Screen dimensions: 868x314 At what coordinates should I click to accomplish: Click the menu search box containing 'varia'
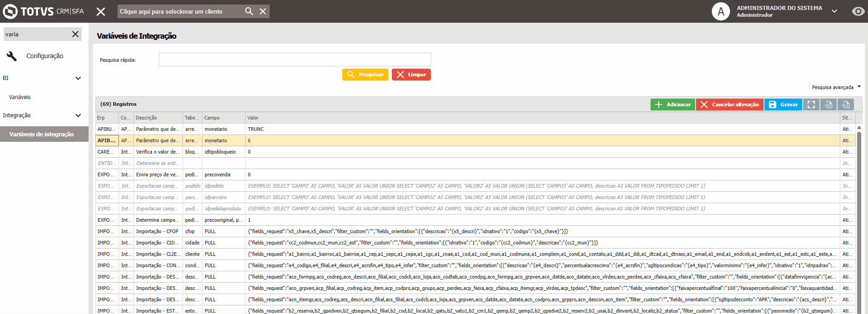pyautogui.click(x=37, y=34)
